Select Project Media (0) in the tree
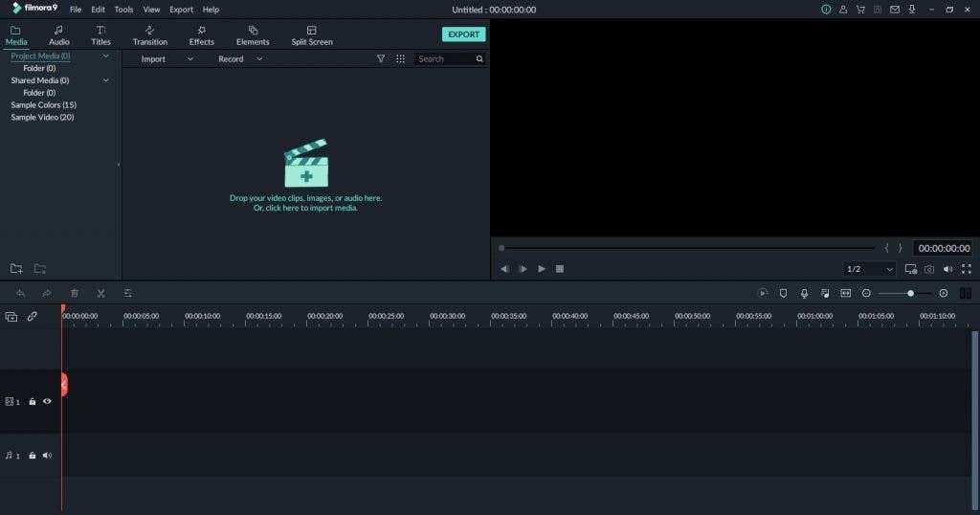Screen dimensions: 980x515 40,56
